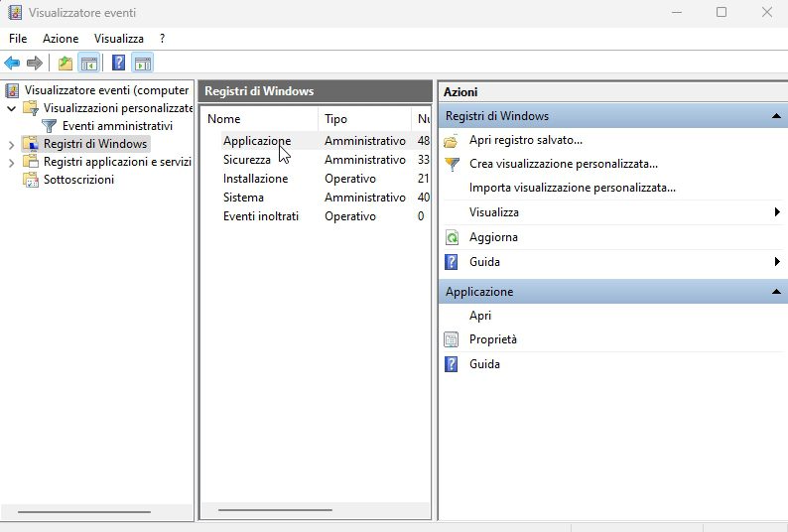Click the Sottoscrizioni icon in the tree
The height and width of the screenshot is (532, 788).
(x=31, y=180)
